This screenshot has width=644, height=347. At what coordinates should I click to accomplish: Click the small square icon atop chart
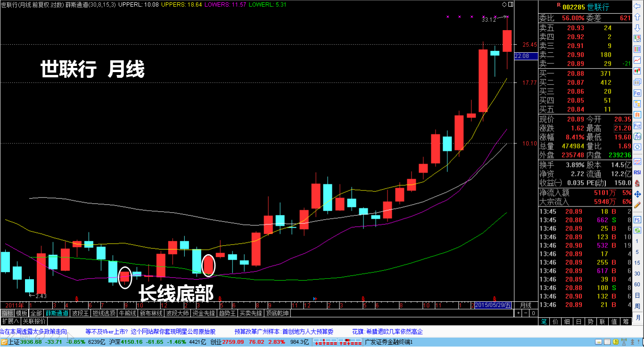click(511, 4)
